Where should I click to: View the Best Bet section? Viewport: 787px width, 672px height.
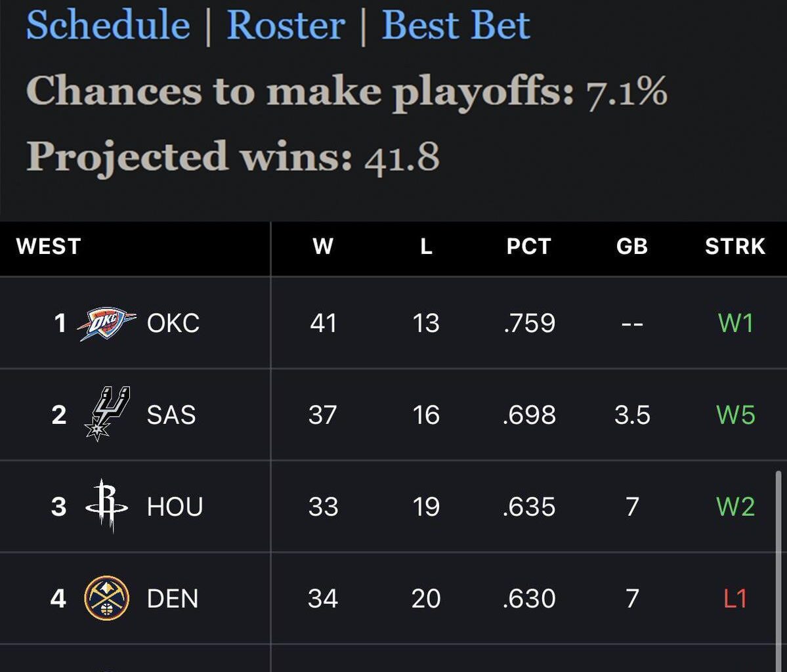coord(454,25)
